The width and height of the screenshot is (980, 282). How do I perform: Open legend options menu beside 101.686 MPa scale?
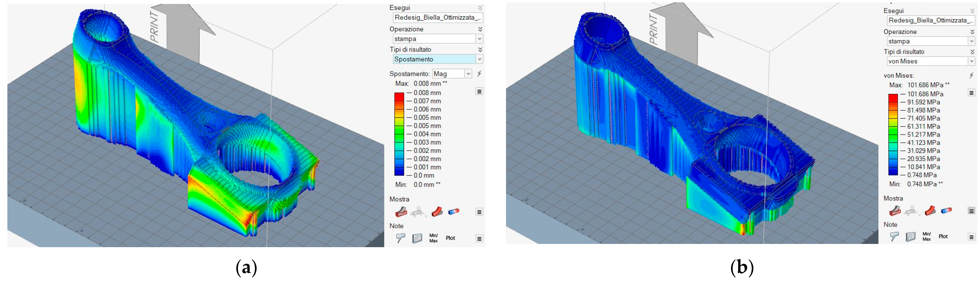pos(971,93)
